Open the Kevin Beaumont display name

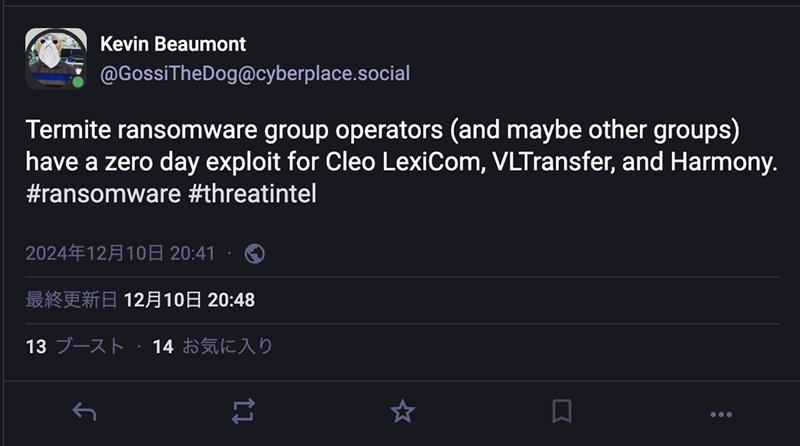[x=173, y=44]
